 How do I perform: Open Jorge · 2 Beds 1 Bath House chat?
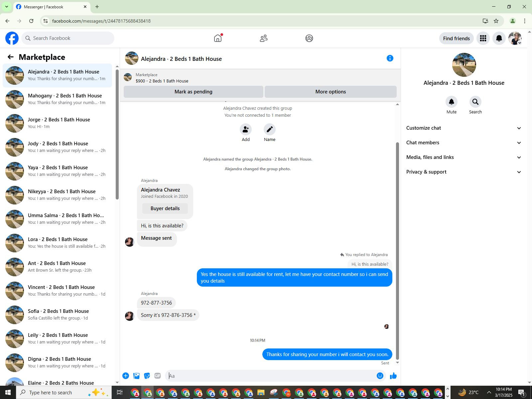click(x=58, y=123)
